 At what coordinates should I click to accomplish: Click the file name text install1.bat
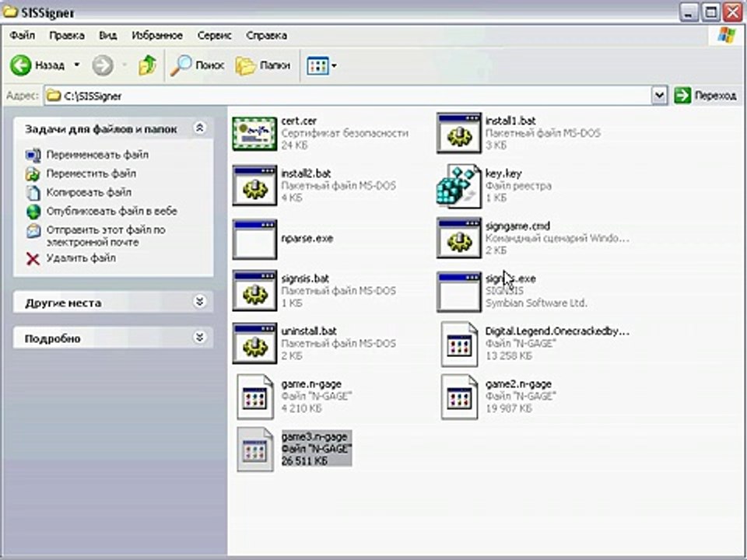pyautogui.click(x=510, y=121)
